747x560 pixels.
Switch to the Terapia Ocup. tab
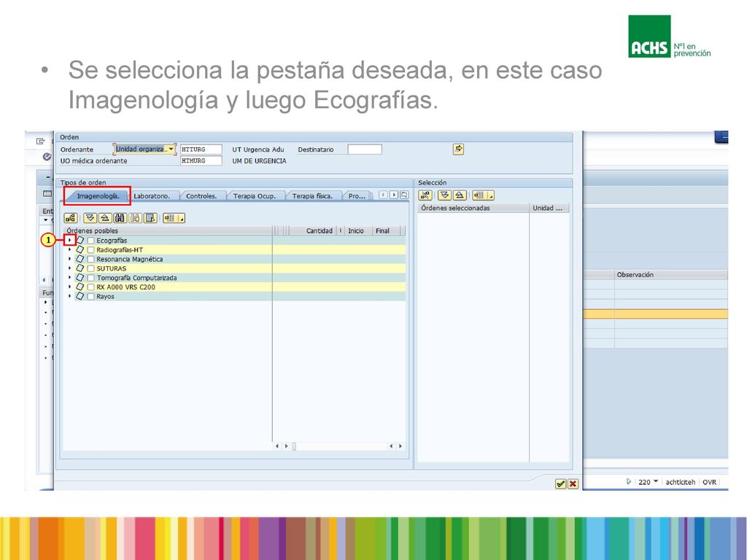[255, 195]
